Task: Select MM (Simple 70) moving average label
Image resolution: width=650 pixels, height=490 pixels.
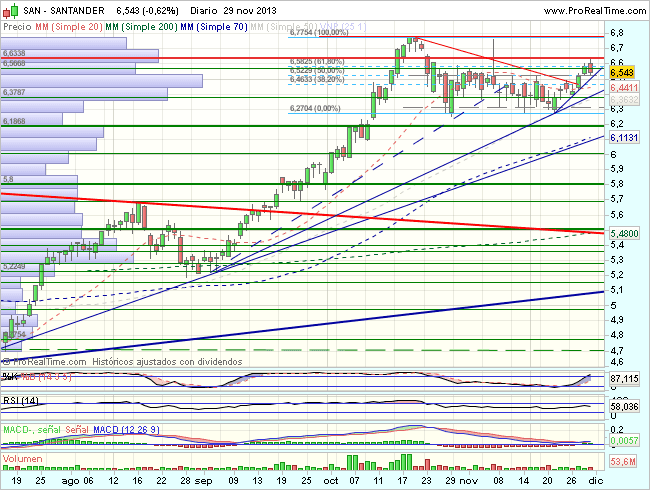Action: (214, 27)
